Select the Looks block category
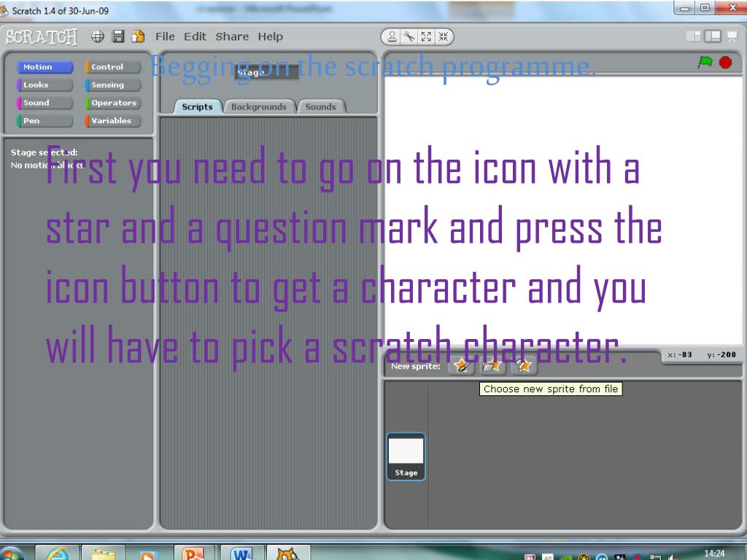Viewport: 747px width, 560px height. [x=44, y=85]
